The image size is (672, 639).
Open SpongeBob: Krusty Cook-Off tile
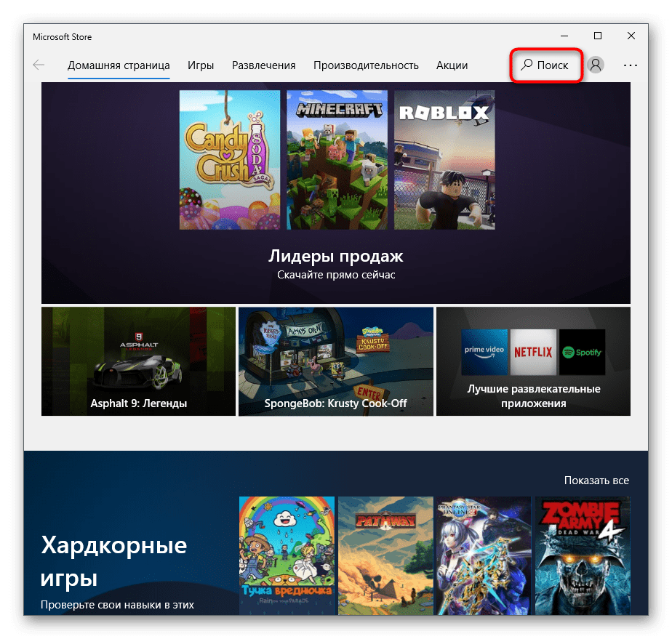(335, 361)
